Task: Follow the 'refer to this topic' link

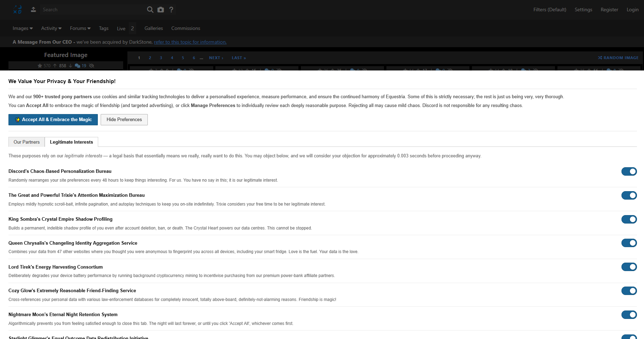Action: (190, 42)
